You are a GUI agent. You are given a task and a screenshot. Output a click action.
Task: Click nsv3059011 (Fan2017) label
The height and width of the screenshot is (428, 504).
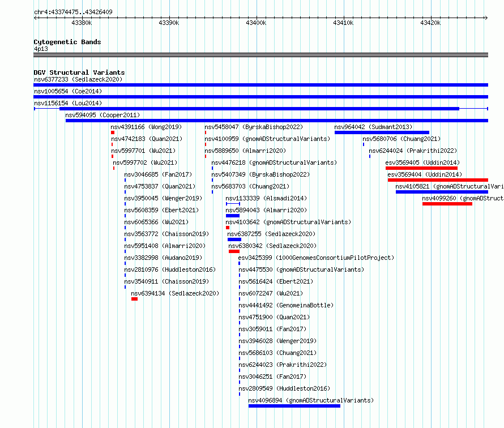(272, 329)
